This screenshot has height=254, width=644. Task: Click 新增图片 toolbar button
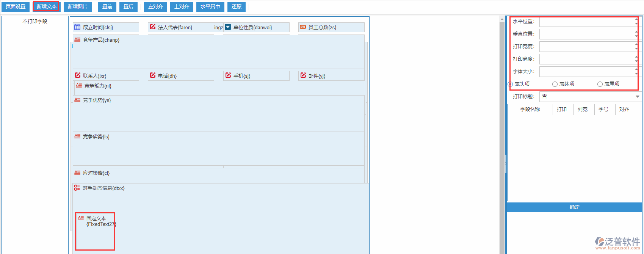click(x=78, y=7)
